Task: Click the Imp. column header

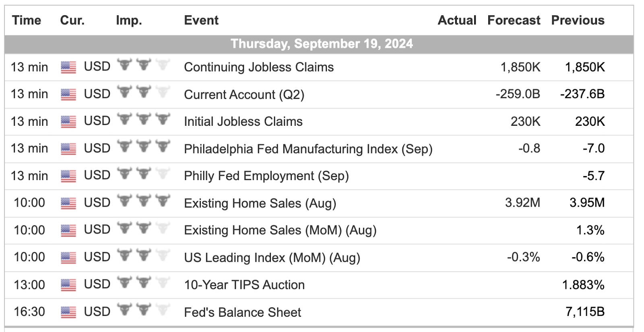Action: tap(129, 20)
